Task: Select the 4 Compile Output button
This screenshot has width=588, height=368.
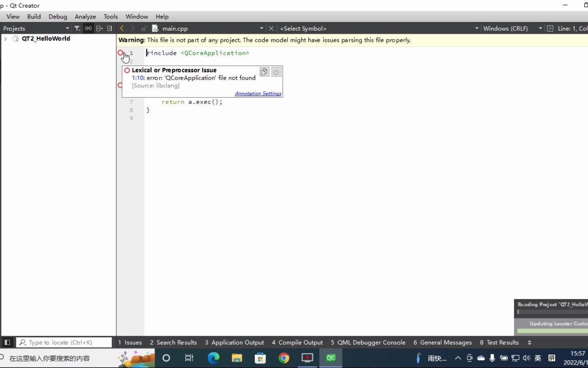Action: (297, 342)
